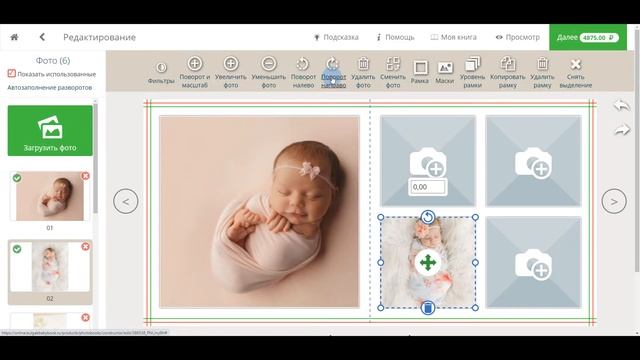Open Моя книга
The width and height of the screenshot is (640, 360).
[x=453, y=37]
